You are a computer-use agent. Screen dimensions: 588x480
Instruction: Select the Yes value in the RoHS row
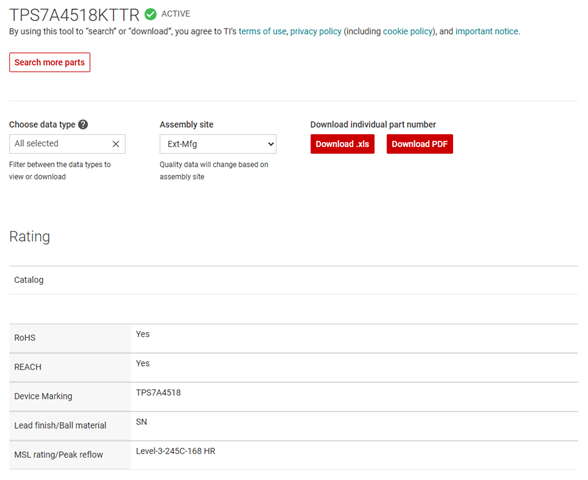tap(142, 334)
